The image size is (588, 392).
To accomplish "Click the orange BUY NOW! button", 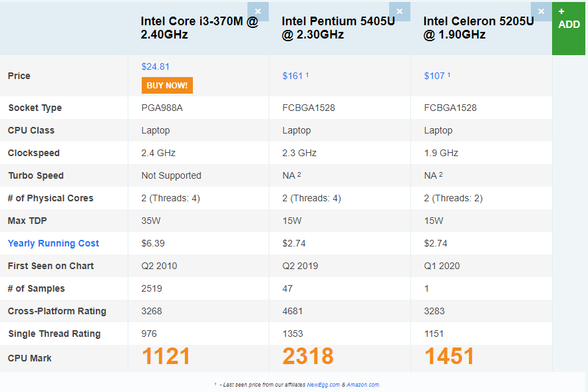I will [x=167, y=85].
